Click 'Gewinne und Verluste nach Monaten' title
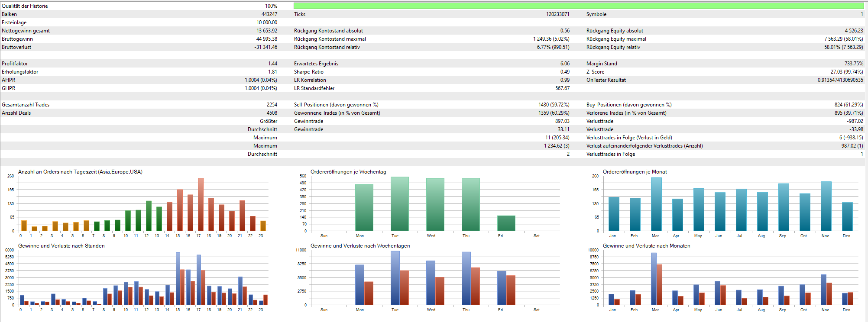Viewport: 868px width, 322px height. pyautogui.click(x=647, y=246)
